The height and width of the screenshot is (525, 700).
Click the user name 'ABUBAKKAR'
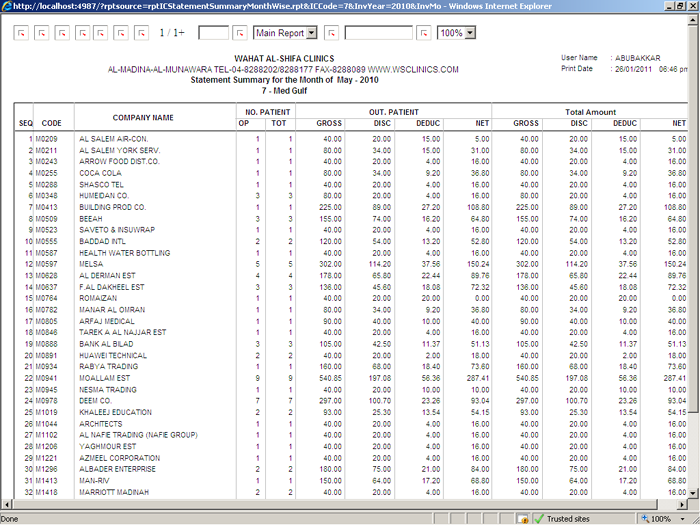click(638, 58)
